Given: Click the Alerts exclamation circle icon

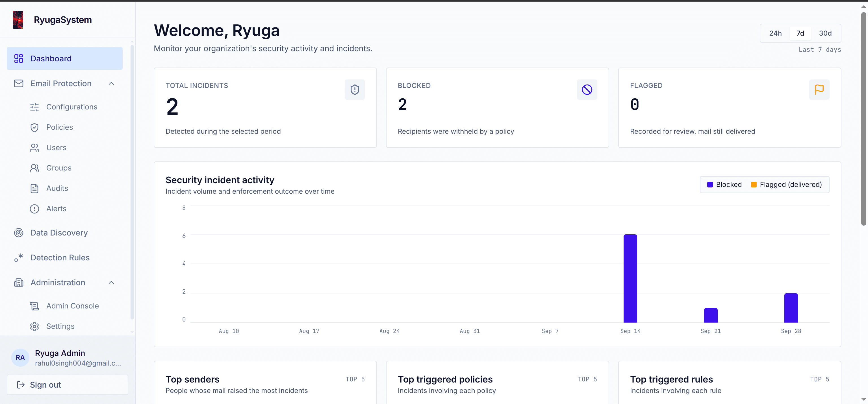Looking at the screenshot, I should tap(34, 209).
